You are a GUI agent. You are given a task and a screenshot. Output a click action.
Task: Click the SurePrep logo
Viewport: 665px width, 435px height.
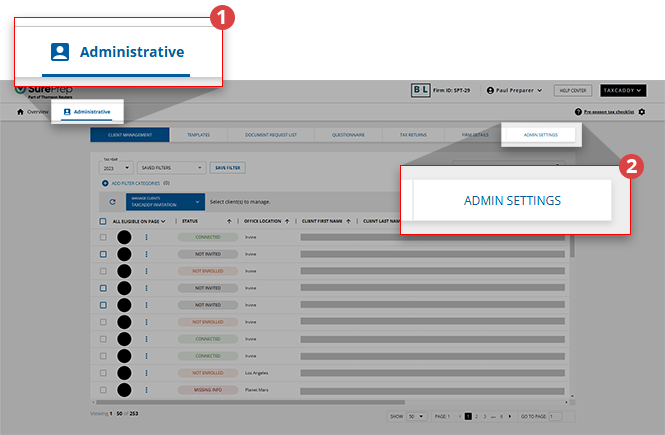point(44,90)
